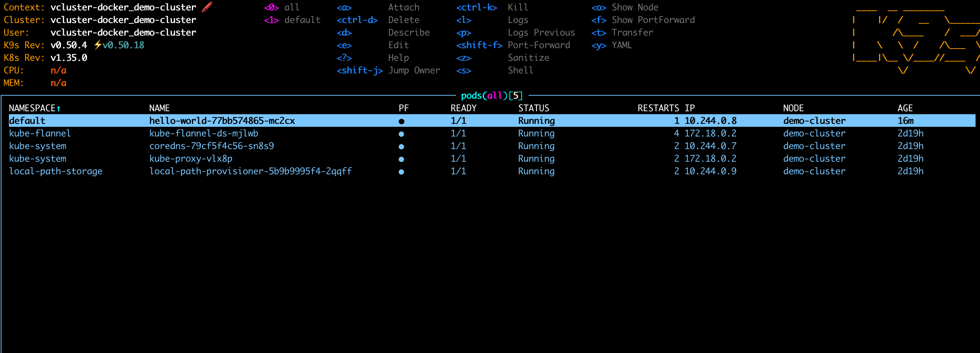Click restarts count 4 for kube-flannel pod
The height and width of the screenshot is (353, 980).
click(x=676, y=133)
